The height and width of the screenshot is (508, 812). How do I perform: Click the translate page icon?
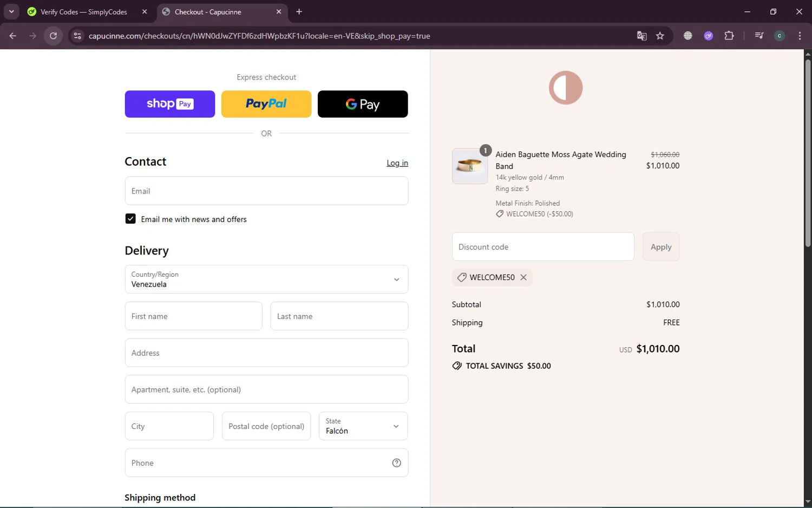coord(641,36)
